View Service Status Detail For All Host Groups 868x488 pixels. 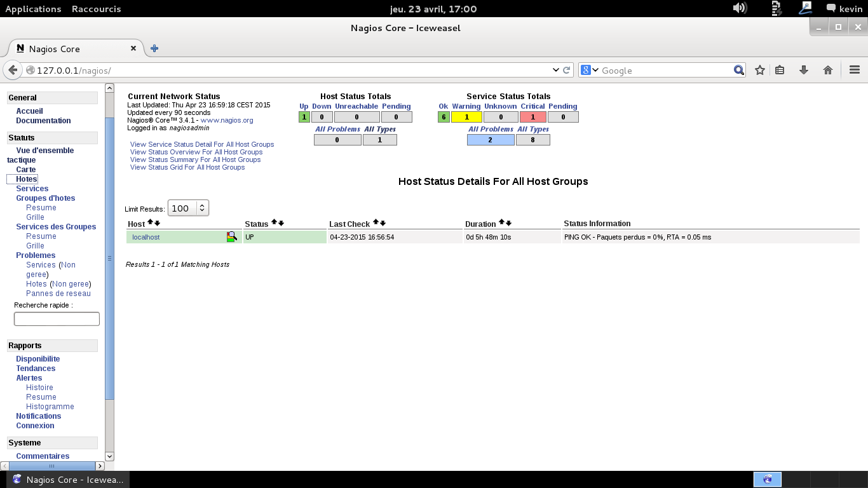pyautogui.click(x=202, y=144)
